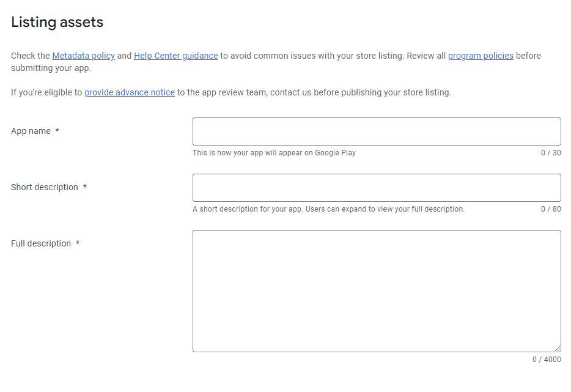Open the Help Center guidance link

[176, 56]
